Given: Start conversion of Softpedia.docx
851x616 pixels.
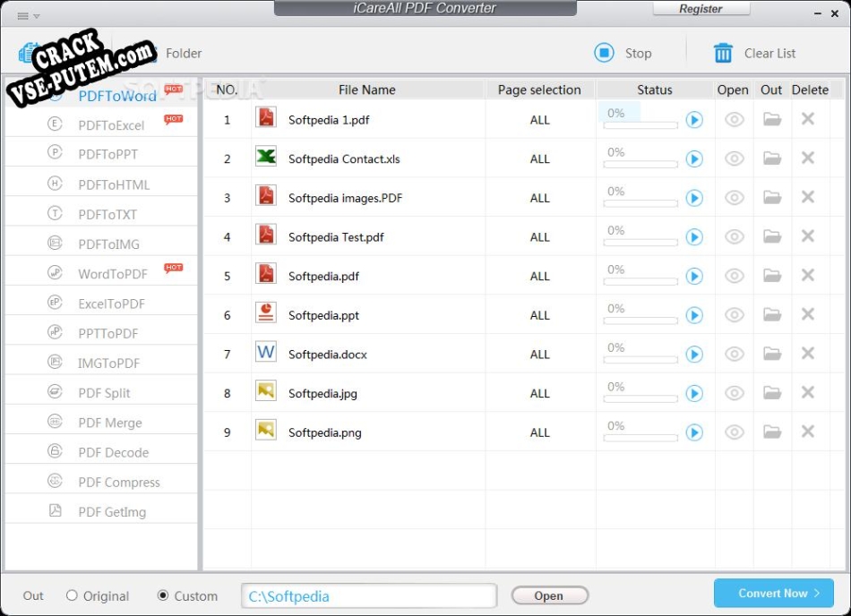Looking at the screenshot, I should click(694, 354).
